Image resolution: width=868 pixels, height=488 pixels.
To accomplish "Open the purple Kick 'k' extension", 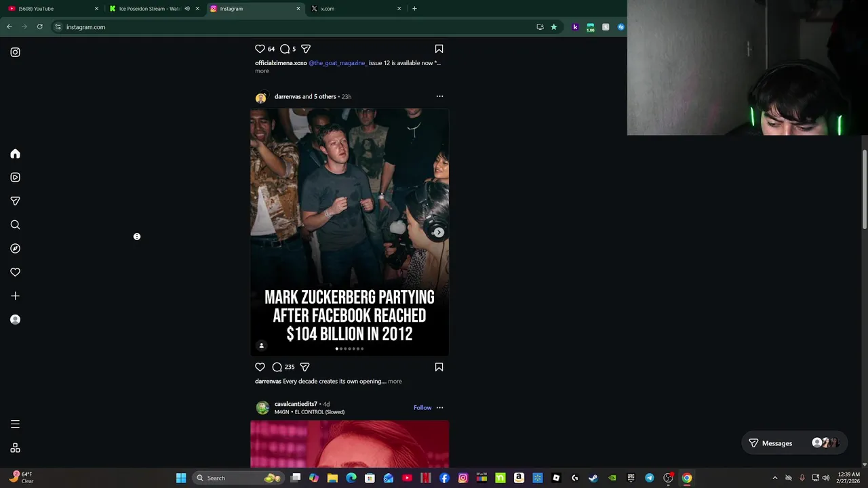I will [575, 27].
